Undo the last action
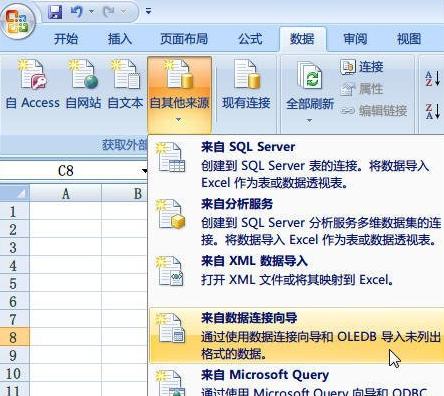 coord(76,12)
